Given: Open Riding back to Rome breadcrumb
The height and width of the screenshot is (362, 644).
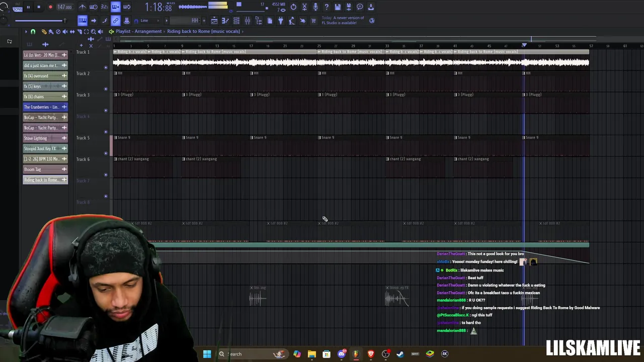Looking at the screenshot, I should click(203, 31).
